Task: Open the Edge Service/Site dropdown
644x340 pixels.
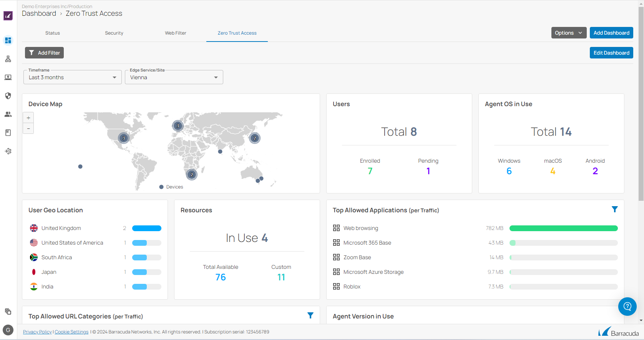Action: coord(174,77)
